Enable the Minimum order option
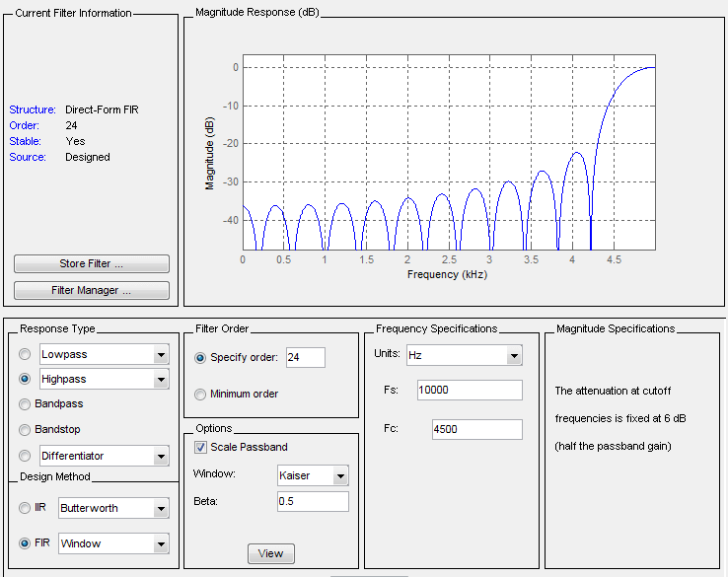The height and width of the screenshot is (577, 728). pos(201,394)
